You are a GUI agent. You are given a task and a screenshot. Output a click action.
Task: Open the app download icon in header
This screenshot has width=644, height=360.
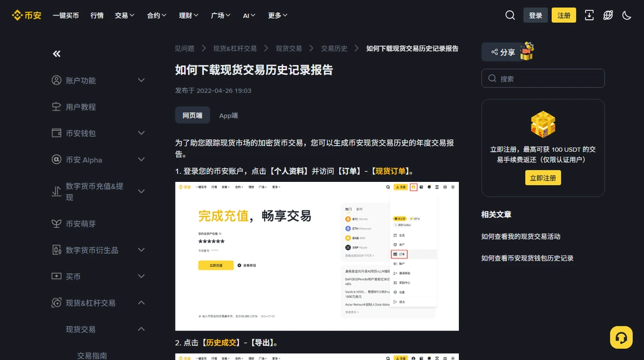pyautogui.click(x=589, y=15)
